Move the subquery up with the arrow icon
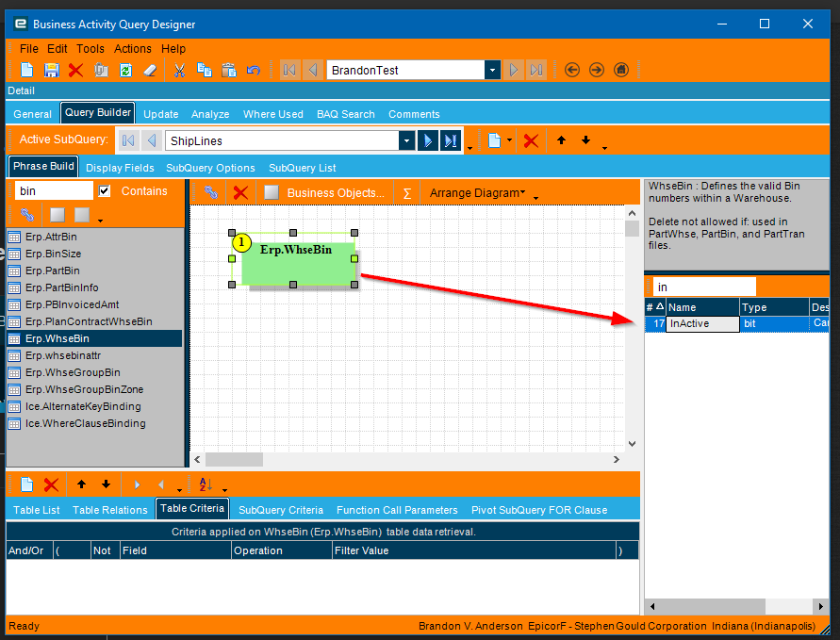Viewport: 840px width, 640px height. [x=561, y=140]
